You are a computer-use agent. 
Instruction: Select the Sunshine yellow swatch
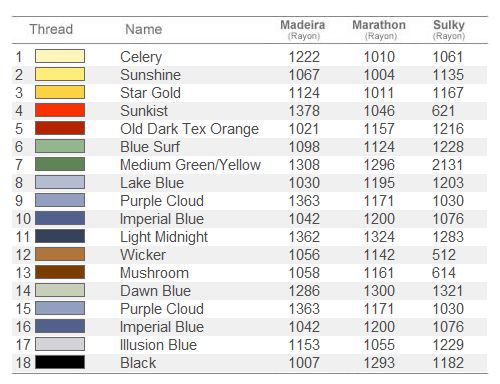click(60, 74)
